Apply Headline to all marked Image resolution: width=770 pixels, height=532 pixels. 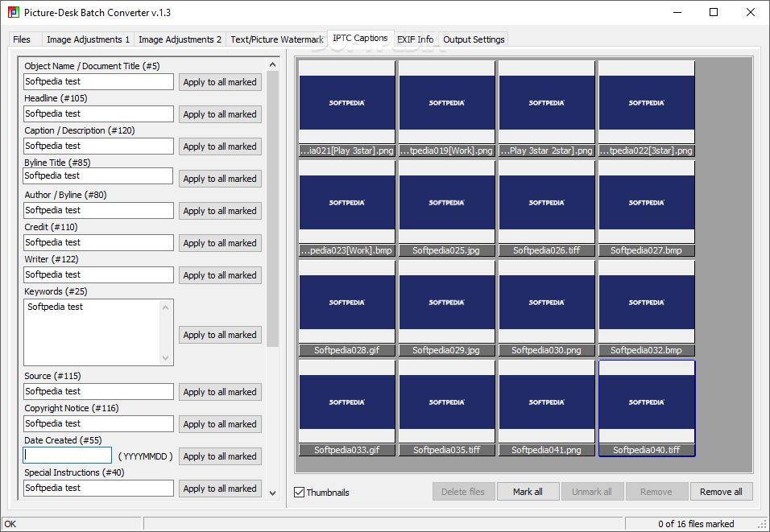(220, 114)
